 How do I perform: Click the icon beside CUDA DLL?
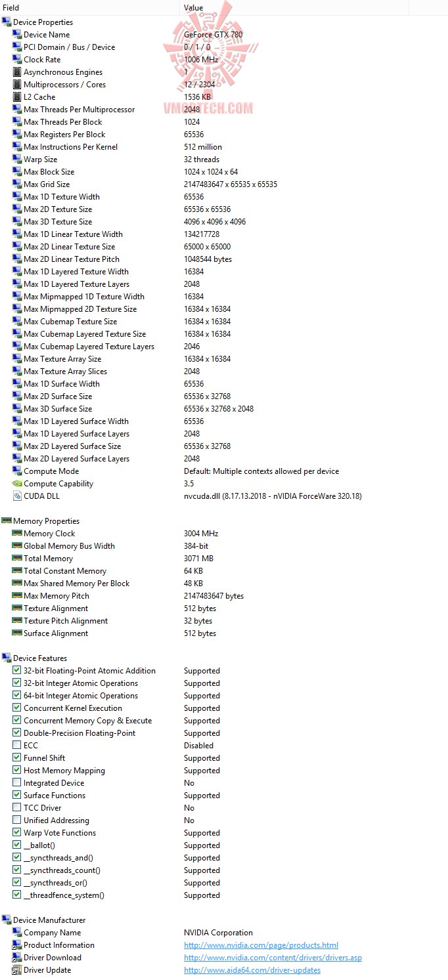(17, 496)
